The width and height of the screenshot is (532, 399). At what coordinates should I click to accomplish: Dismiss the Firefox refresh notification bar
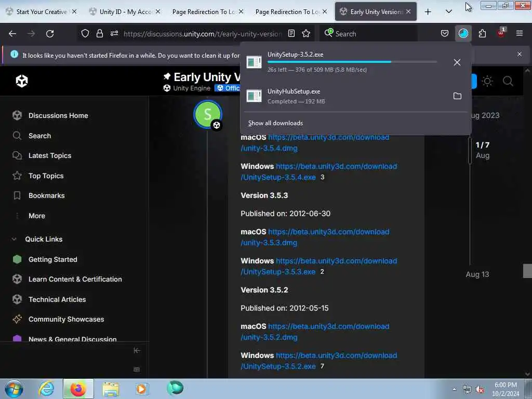pyautogui.click(x=519, y=54)
